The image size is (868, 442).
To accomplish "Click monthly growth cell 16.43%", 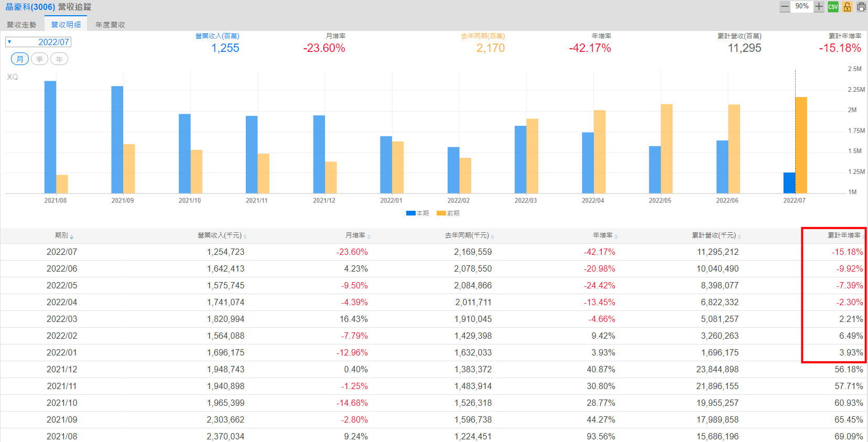I will coord(354,319).
